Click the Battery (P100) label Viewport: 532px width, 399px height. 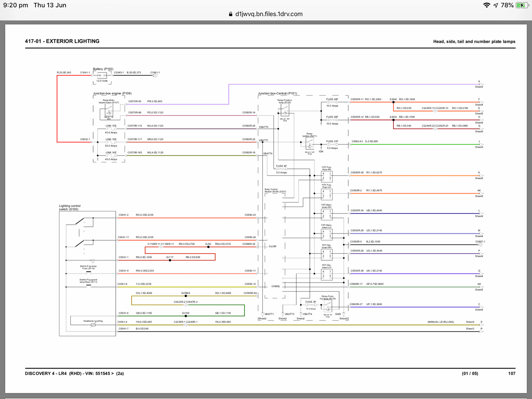point(103,69)
